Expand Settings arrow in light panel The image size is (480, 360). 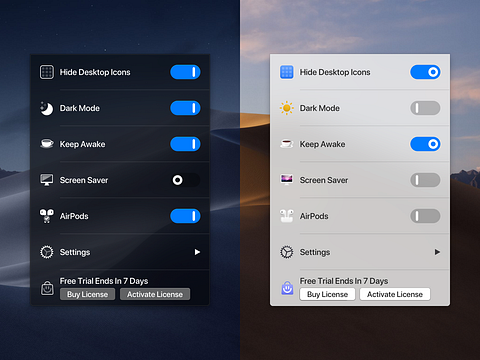(437, 252)
